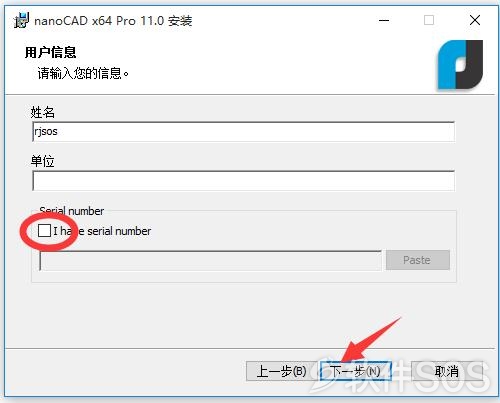Click the 姓名 label
This screenshot has height=403, width=500.
(42, 112)
